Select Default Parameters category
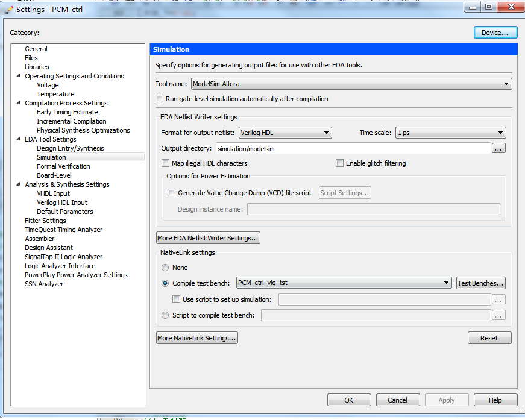Image resolution: width=525 pixels, height=420 pixels. [x=65, y=212]
